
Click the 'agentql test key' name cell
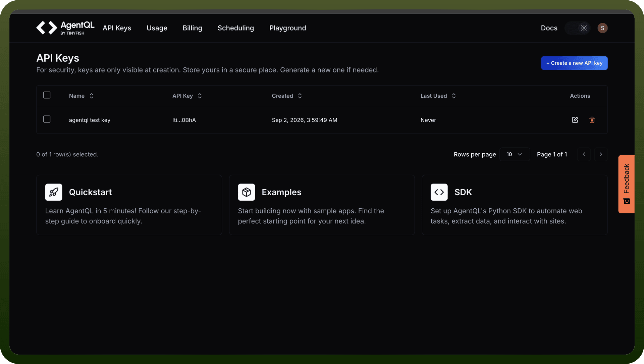tap(90, 120)
